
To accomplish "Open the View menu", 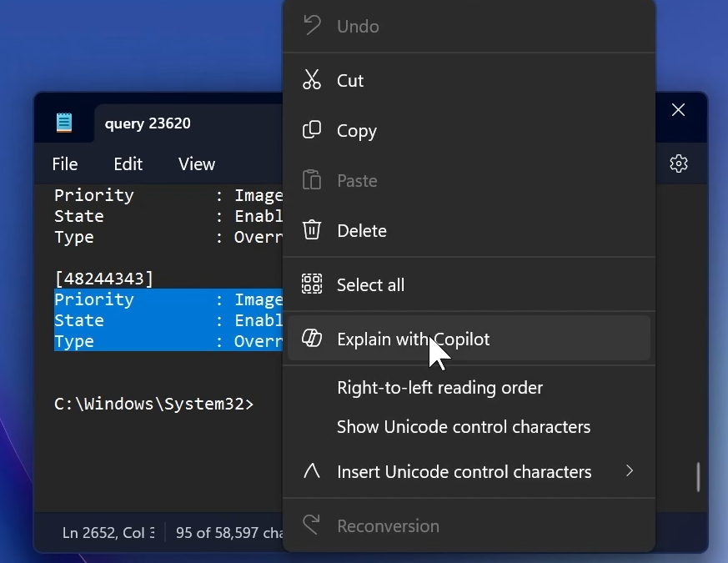I will 197,164.
